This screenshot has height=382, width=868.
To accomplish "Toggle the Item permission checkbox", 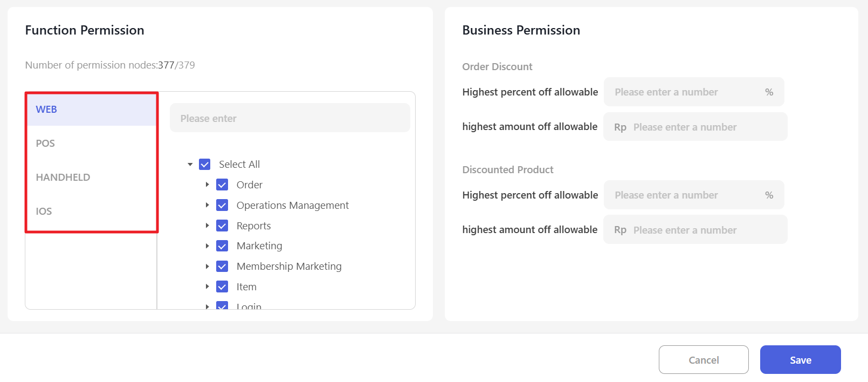I will [x=222, y=287].
